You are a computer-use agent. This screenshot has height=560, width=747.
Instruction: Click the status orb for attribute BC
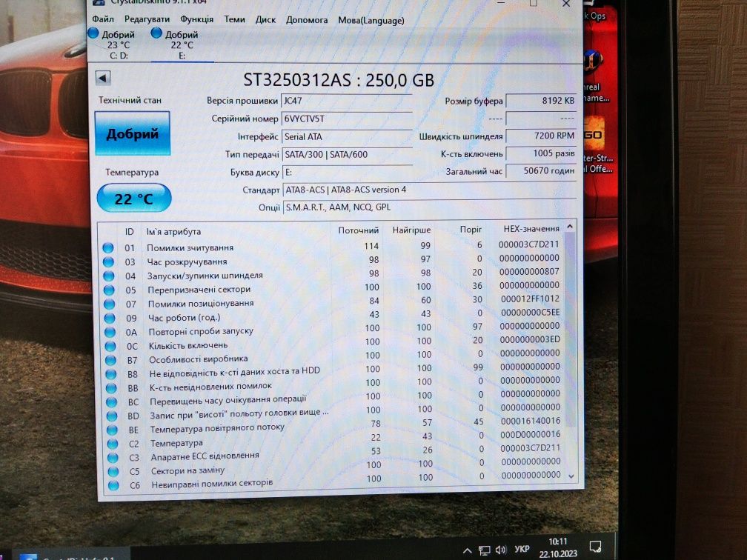(x=111, y=402)
